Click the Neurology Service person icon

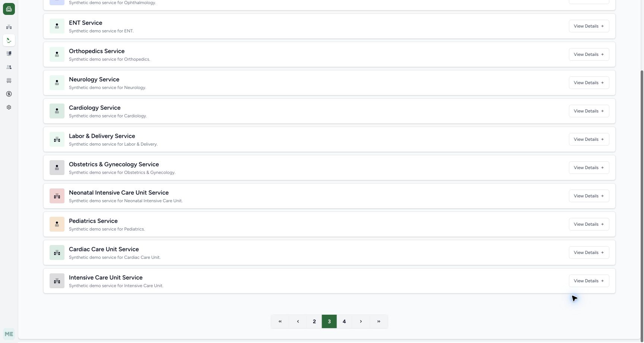pos(57,83)
